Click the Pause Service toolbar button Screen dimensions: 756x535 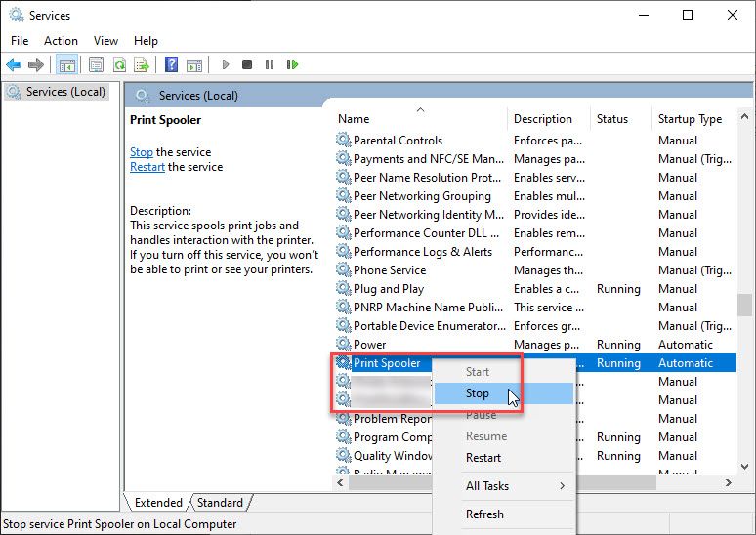click(270, 64)
